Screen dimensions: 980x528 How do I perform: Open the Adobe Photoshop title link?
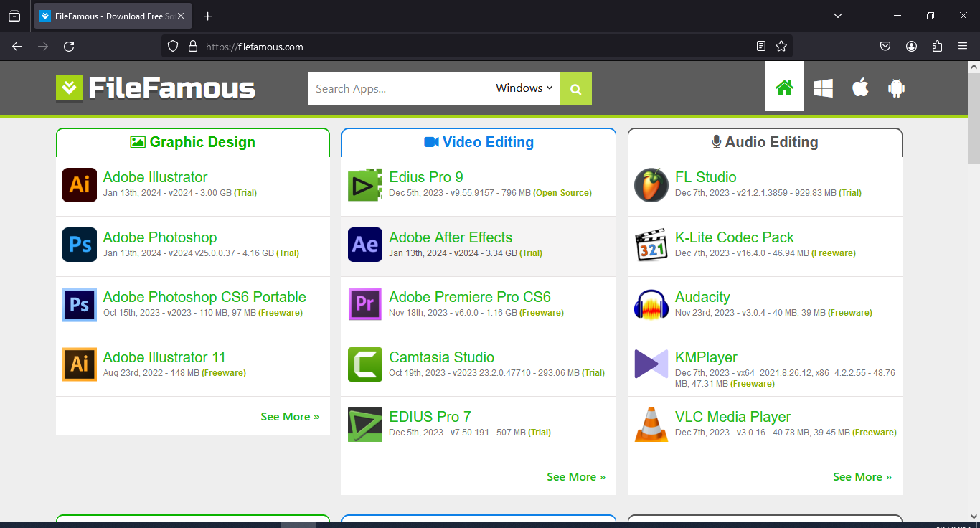[x=160, y=237]
